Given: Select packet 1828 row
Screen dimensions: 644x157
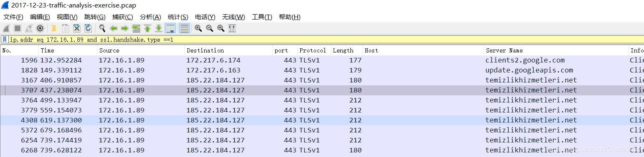Looking at the screenshot, I should click(x=322, y=70).
